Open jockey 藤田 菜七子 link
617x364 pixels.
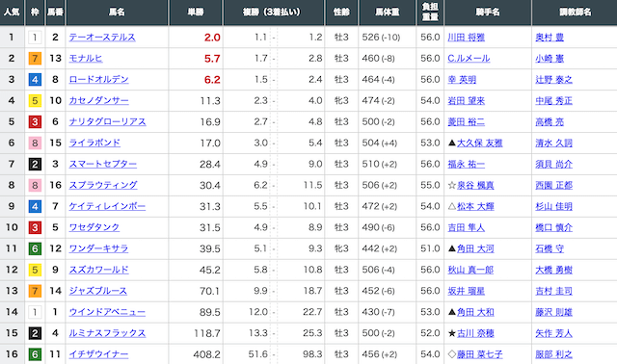[x=480, y=354]
